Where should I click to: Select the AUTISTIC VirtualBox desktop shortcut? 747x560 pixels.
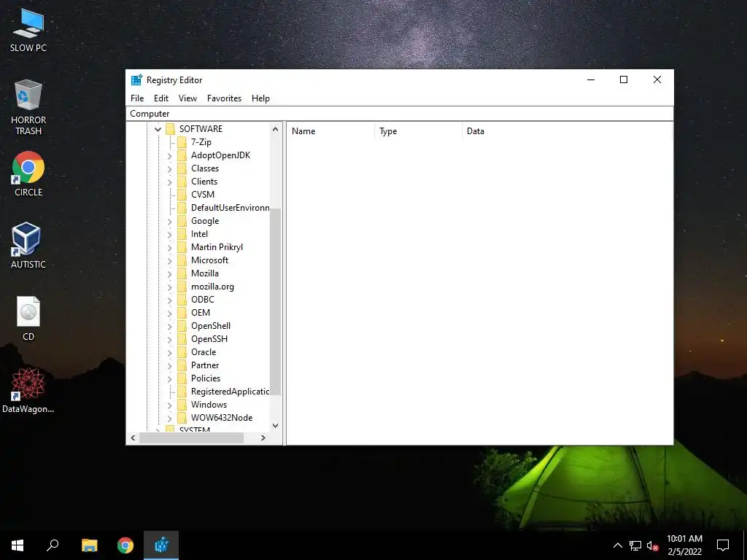pos(28,245)
